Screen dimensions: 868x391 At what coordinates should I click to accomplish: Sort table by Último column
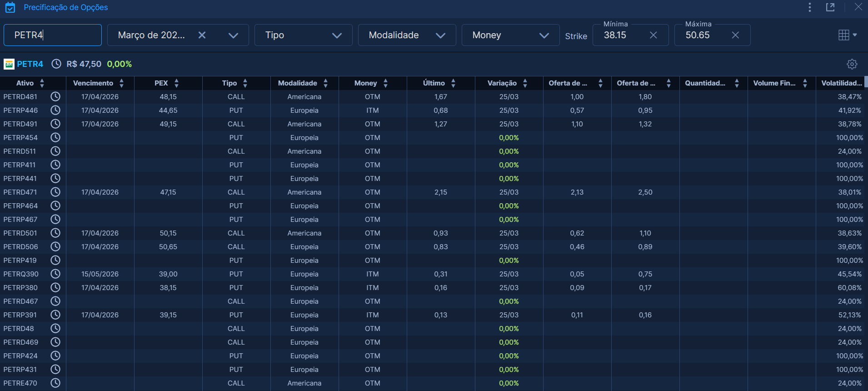453,83
